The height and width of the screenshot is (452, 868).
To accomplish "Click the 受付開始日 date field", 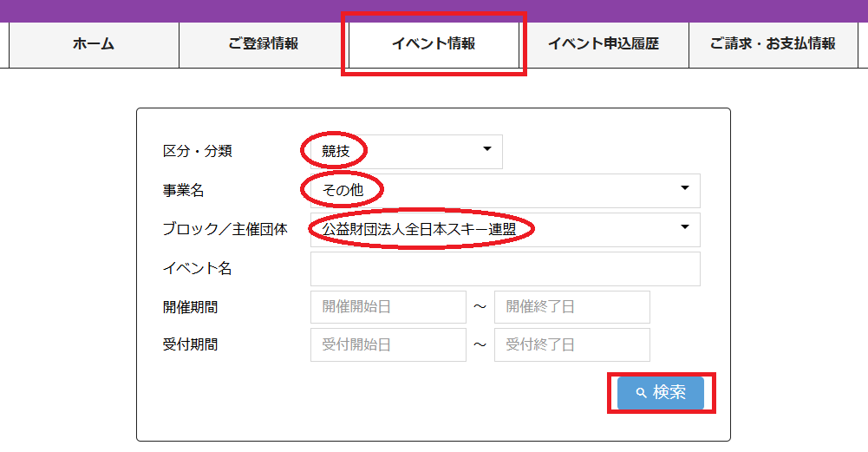I will coord(388,344).
